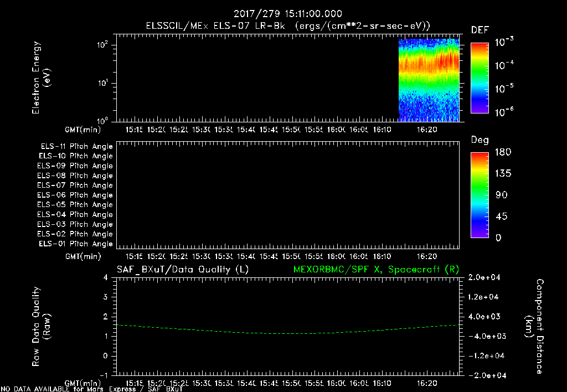Screen dimensions: 567x392
Task: Click the SAF_BXuT/Data Quality (L) title
Action: pos(183,270)
